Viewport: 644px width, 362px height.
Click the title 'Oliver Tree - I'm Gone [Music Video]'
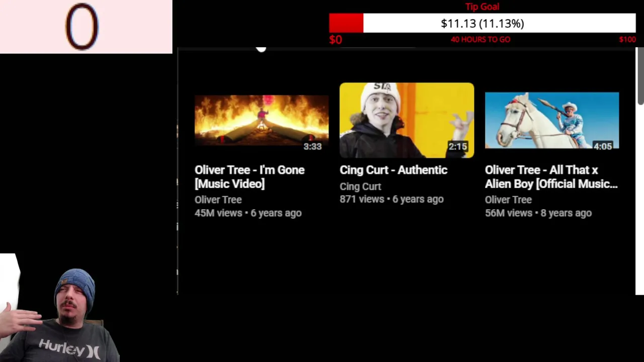pos(250,177)
